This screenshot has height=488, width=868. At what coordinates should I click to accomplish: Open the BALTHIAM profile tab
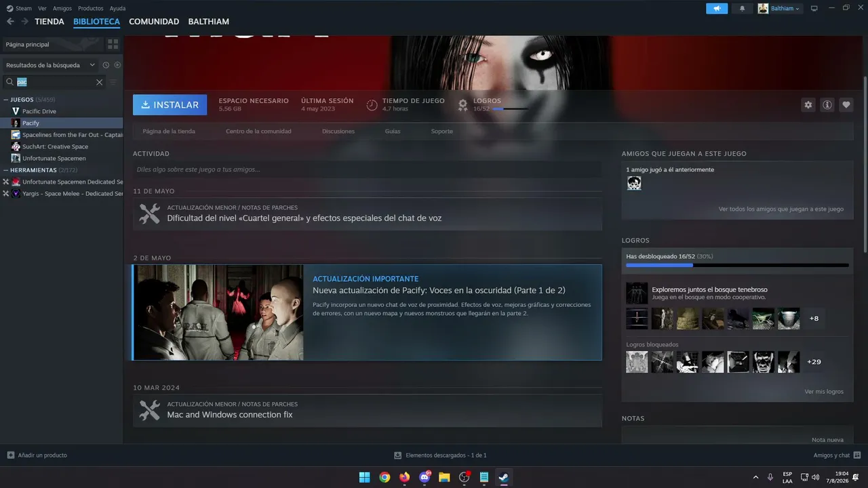[x=209, y=22]
